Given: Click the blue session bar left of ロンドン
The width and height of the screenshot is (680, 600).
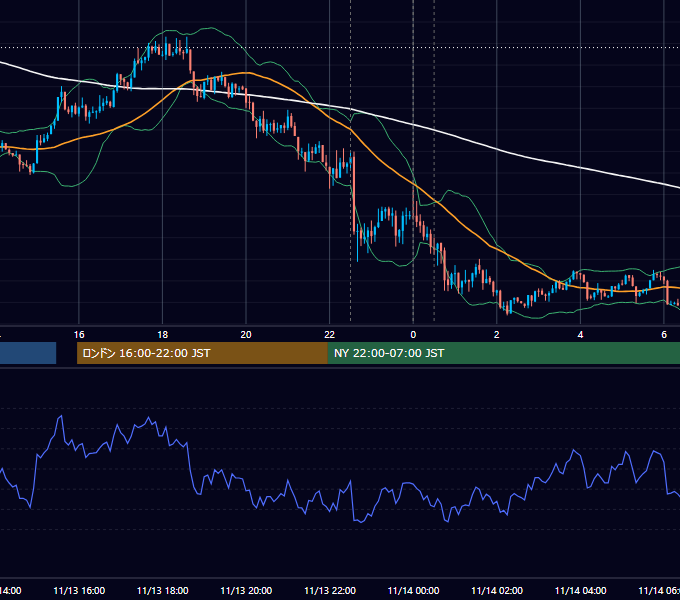Looking at the screenshot, I should tap(28, 353).
